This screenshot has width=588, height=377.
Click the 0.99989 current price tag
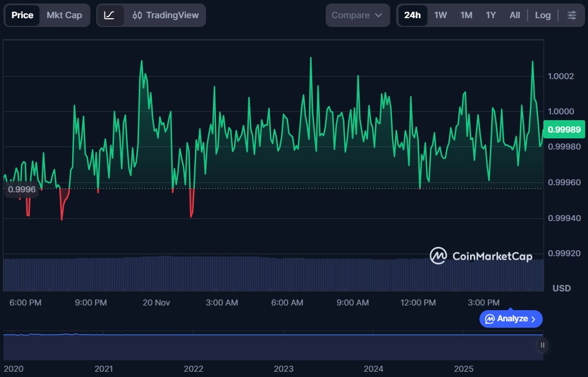[x=564, y=130]
